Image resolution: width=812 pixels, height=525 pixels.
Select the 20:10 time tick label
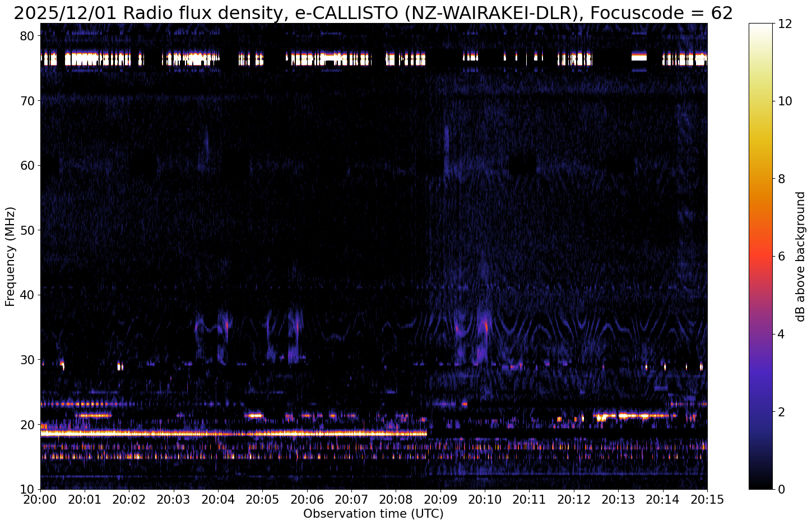click(x=485, y=499)
